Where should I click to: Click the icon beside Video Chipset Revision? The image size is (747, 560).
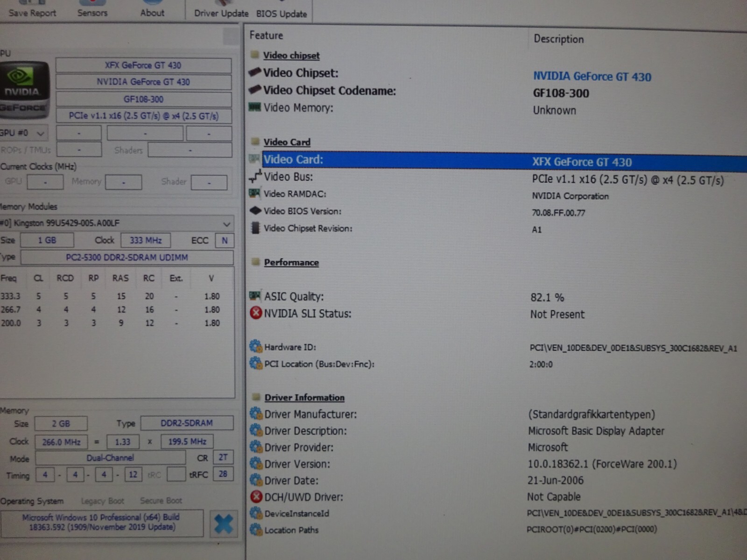(x=255, y=228)
